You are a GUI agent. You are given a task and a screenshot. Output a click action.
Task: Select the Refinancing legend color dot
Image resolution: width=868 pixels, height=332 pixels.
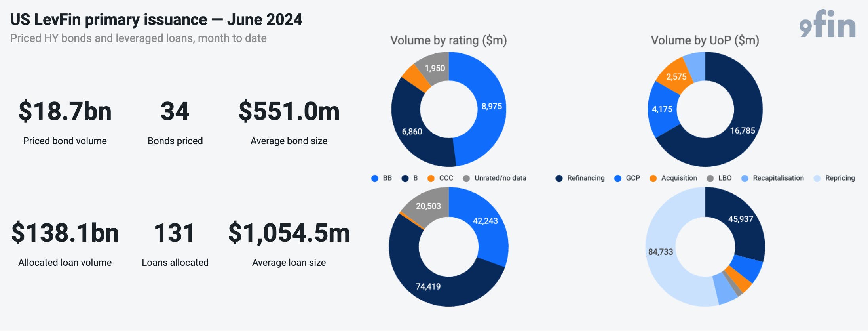(x=559, y=179)
